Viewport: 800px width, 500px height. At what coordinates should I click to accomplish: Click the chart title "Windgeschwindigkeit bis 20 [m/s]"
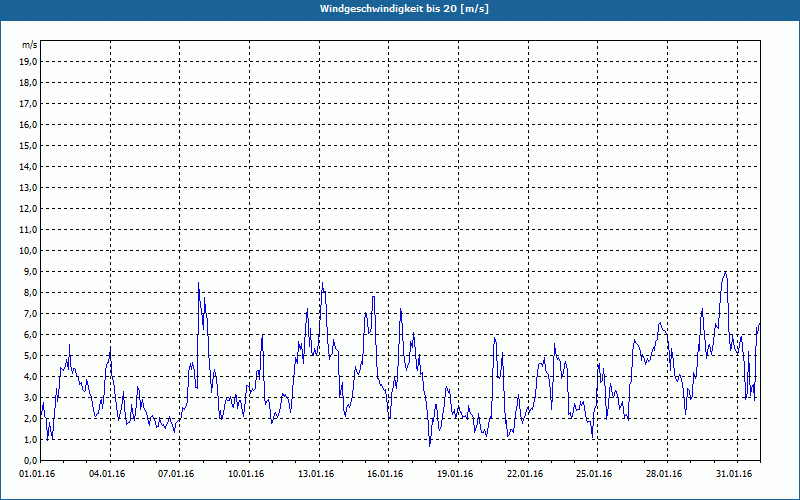pyautogui.click(x=404, y=9)
